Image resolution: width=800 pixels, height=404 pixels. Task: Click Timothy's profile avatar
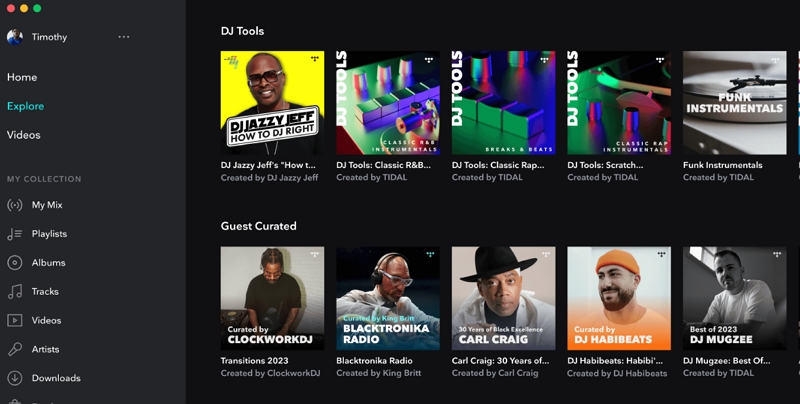pyautogui.click(x=15, y=37)
